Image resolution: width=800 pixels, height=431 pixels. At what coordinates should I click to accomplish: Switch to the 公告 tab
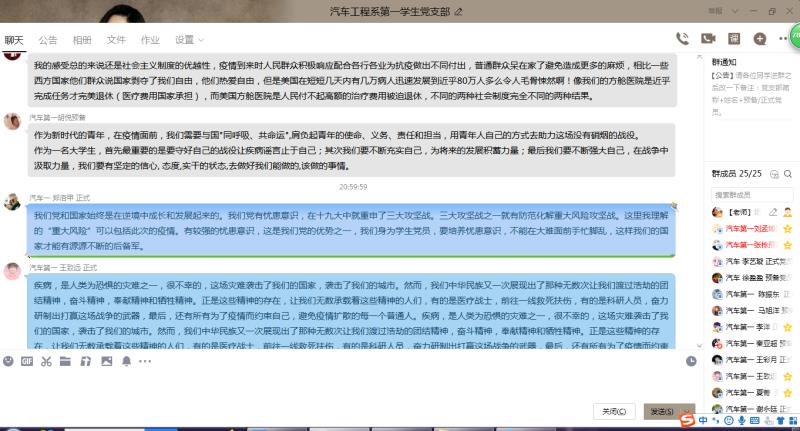click(x=48, y=40)
